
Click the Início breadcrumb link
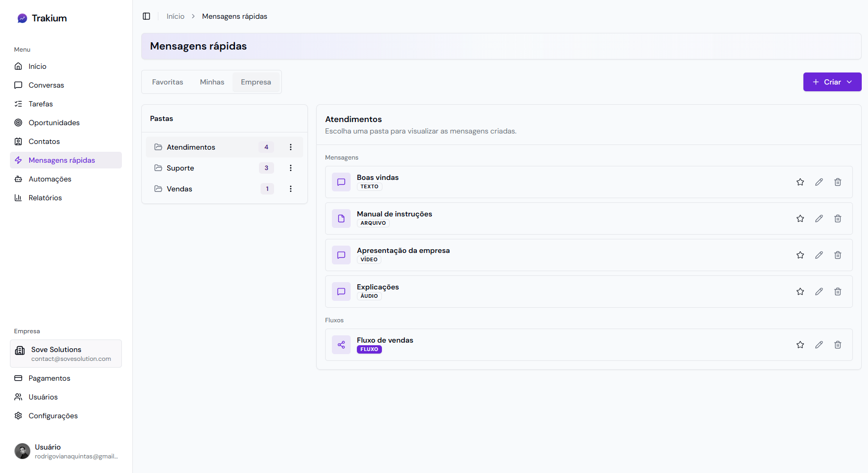pyautogui.click(x=175, y=16)
